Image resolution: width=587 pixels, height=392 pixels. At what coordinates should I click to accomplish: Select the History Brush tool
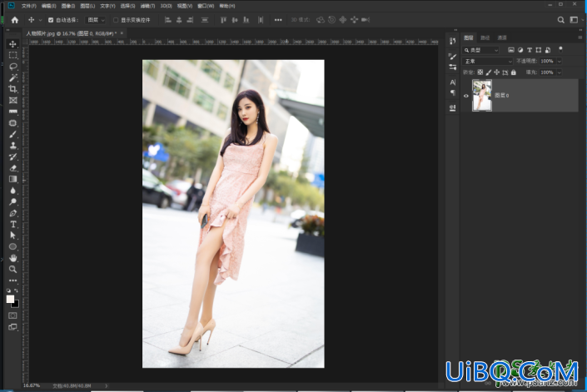pos(12,156)
